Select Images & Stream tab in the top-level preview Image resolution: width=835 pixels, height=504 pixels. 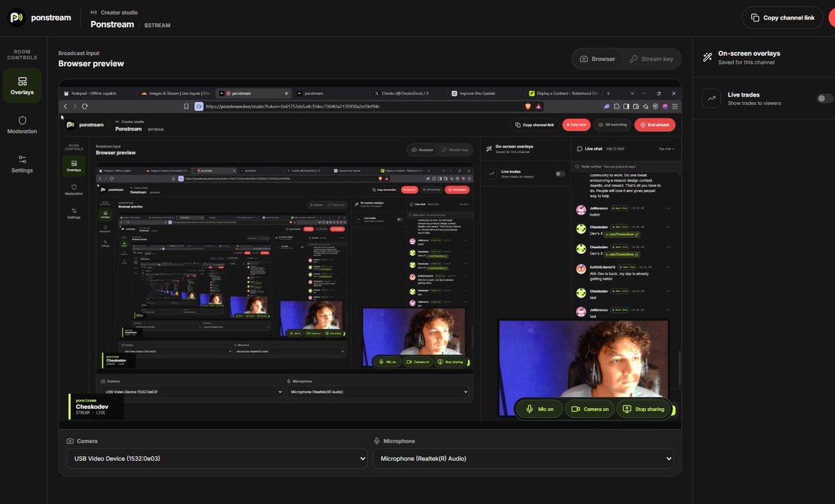pyautogui.click(x=175, y=92)
